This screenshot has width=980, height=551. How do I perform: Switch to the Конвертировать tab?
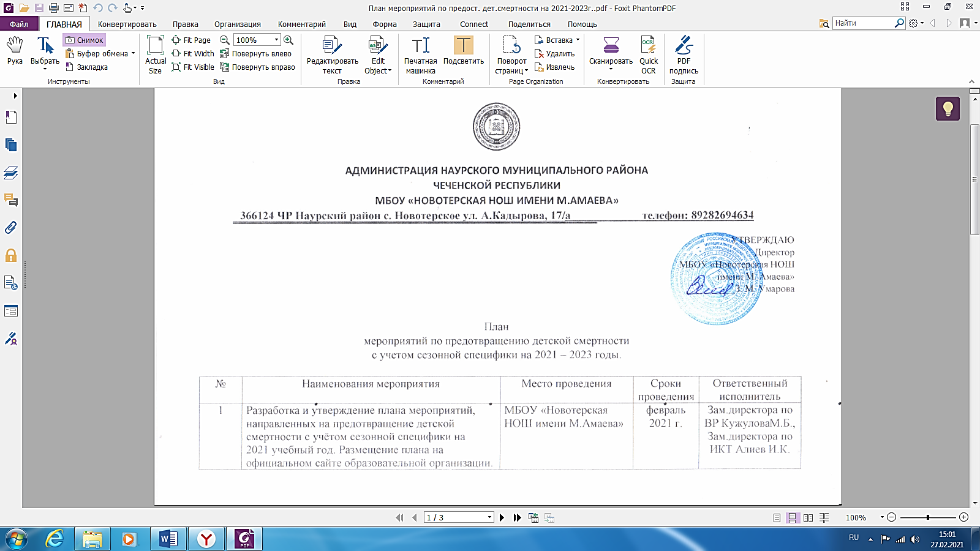pos(127,24)
